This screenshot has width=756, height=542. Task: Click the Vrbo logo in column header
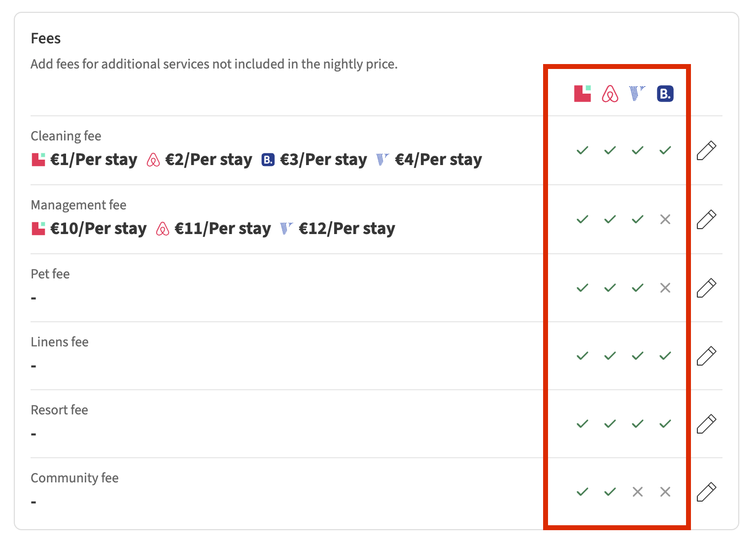(637, 94)
